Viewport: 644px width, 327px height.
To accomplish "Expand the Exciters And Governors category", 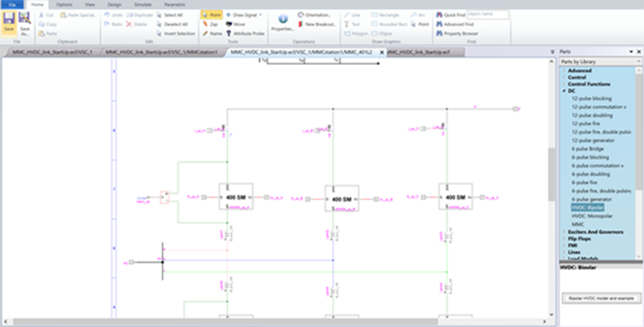I will [594, 231].
